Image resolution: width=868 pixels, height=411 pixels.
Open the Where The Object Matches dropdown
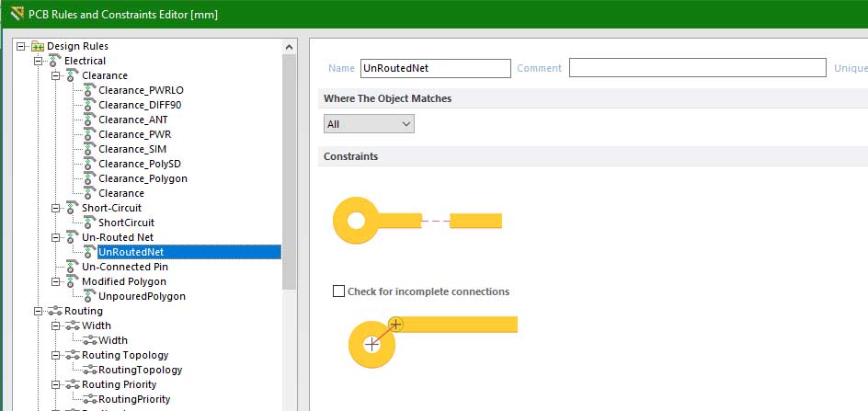coord(369,123)
